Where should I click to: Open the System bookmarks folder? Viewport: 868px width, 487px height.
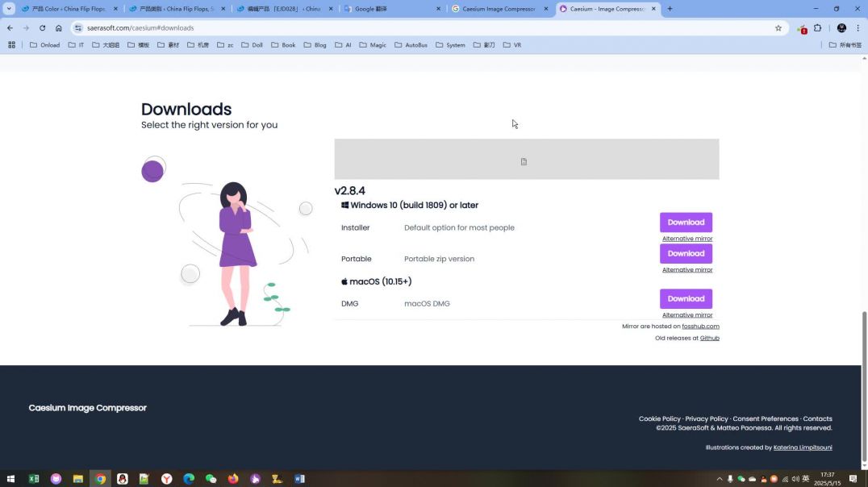[450, 45]
